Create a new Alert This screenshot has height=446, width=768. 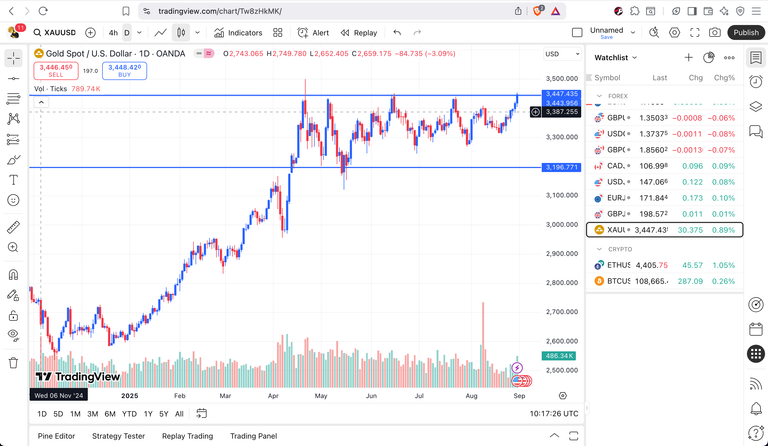point(313,33)
